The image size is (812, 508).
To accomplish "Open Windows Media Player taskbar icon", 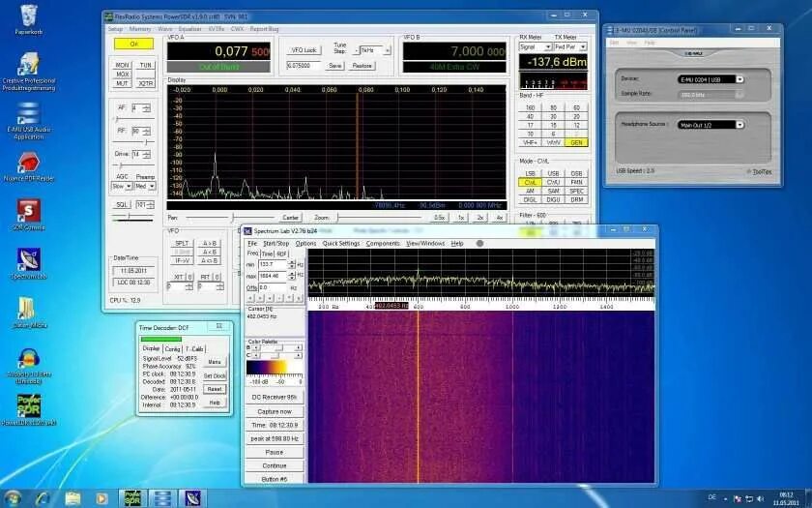I will [x=101, y=498].
